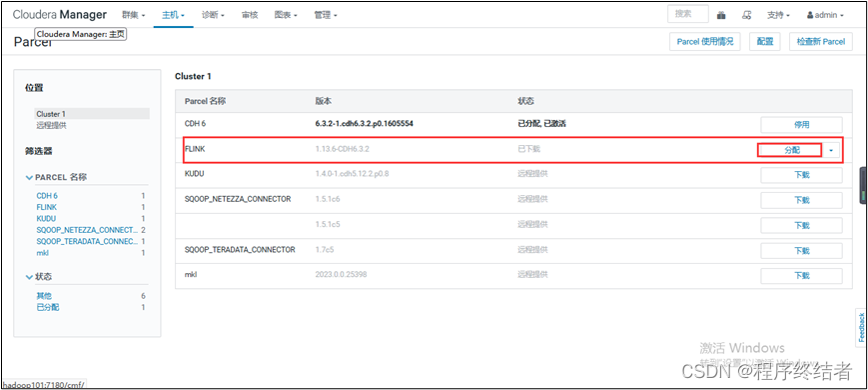
Task: Filter parcels by CDH 6
Action: (47, 196)
